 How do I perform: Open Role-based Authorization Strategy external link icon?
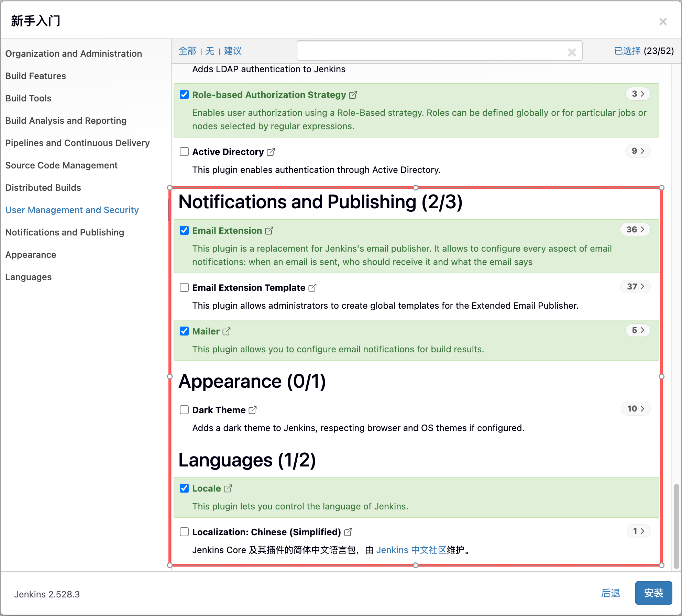(x=353, y=95)
